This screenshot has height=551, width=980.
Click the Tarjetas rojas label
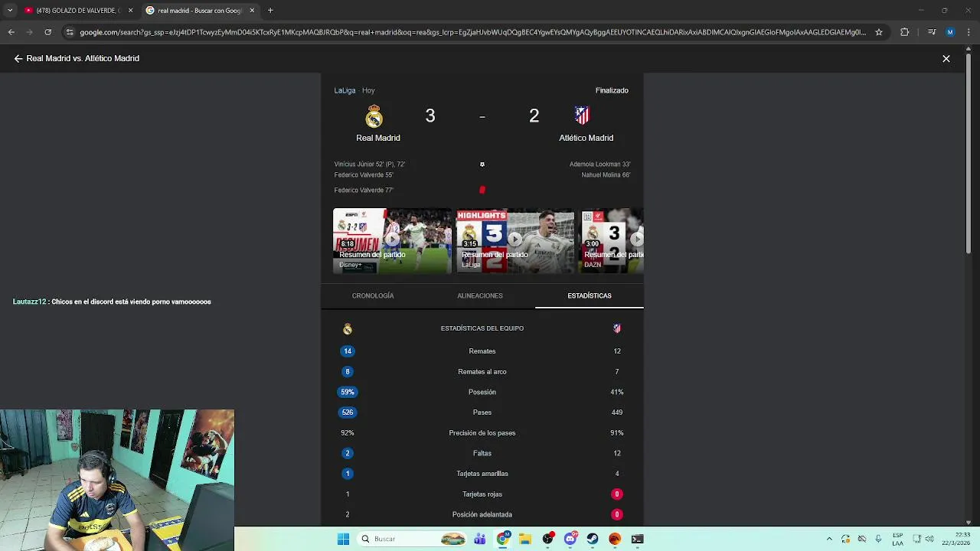[x=482, y=494]
